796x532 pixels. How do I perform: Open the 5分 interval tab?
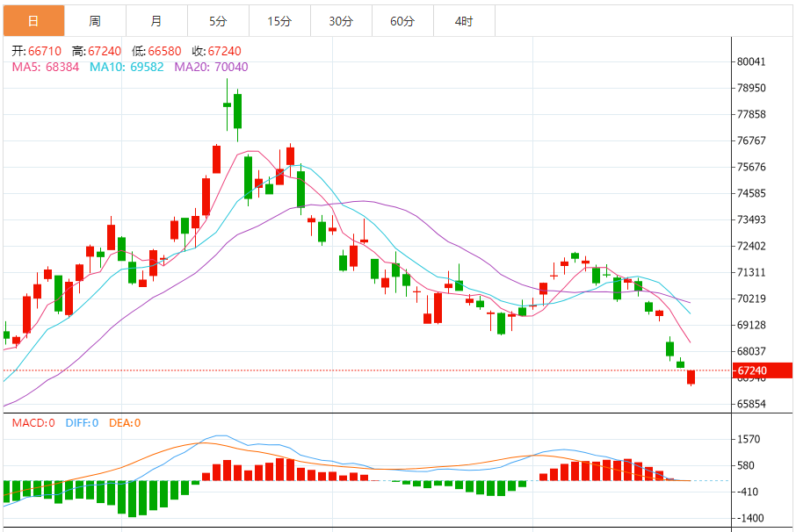click(x=218, y=21)
